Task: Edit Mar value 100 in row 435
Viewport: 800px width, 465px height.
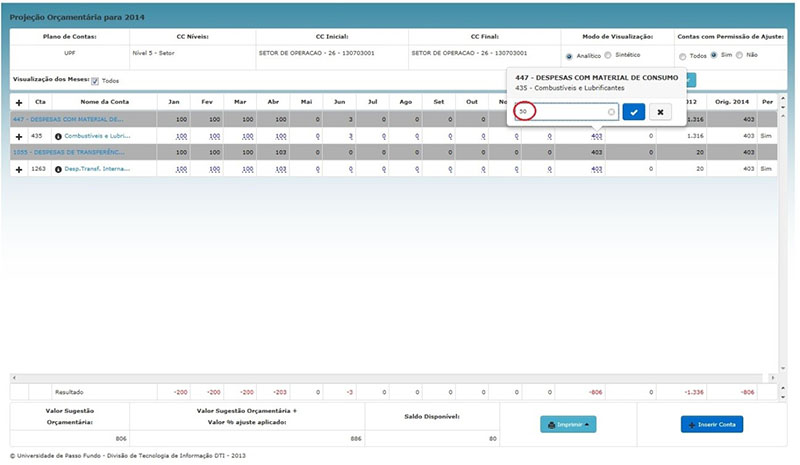Action: (x=247, y=137)
